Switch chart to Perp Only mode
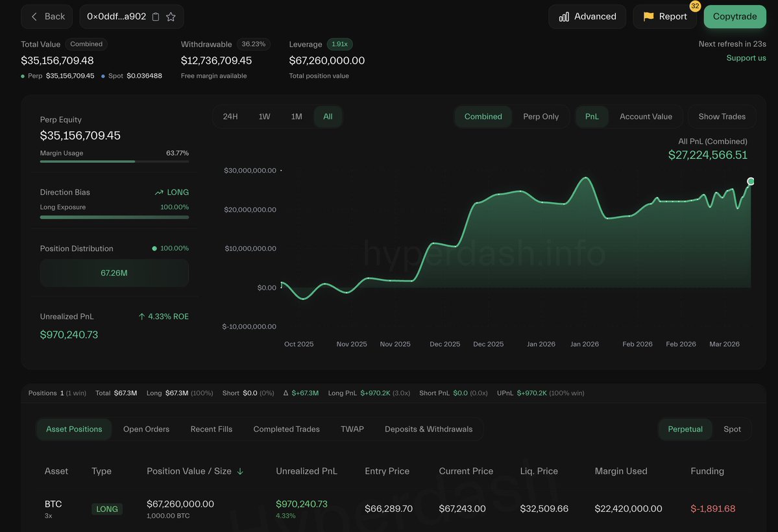The width and height of the screenshot is (778, 532). coord(541,117)
